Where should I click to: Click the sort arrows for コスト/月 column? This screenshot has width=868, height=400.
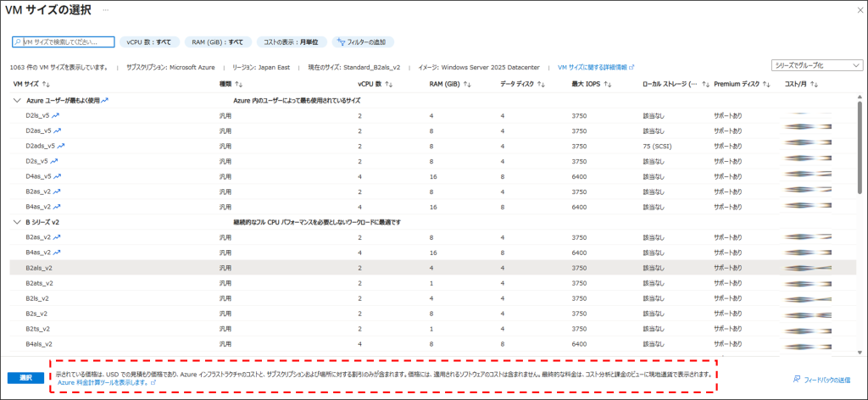[815, 85]
